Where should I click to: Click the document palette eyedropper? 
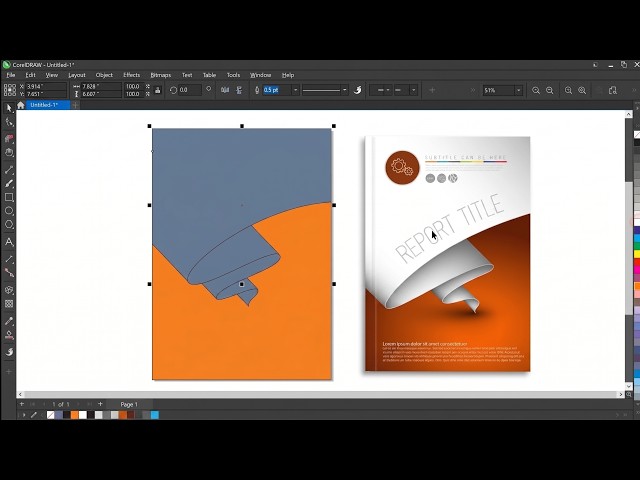33,415
